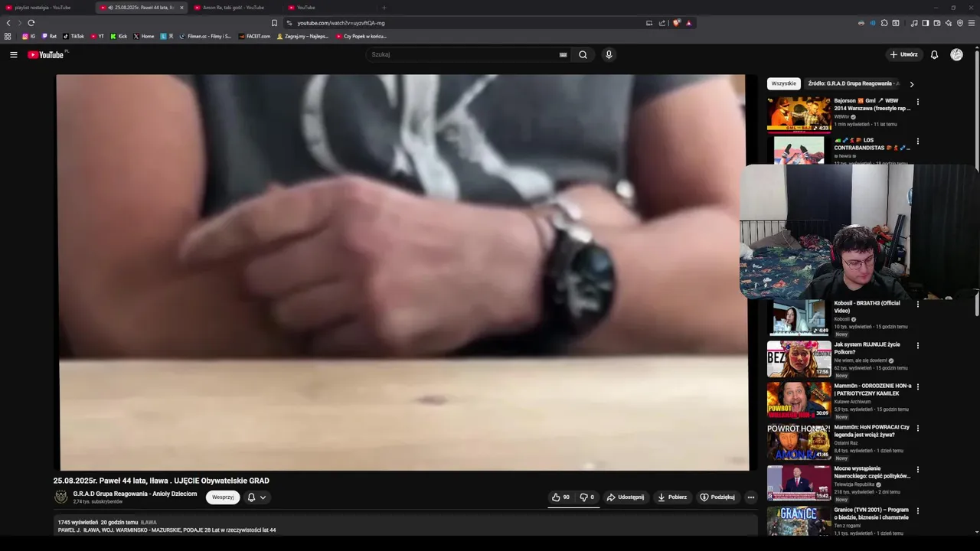This screenshot has width=980, height=551.
Task: Open options for LOS CONTRABANDISTAS video
Action: click(x=917, y=142)
